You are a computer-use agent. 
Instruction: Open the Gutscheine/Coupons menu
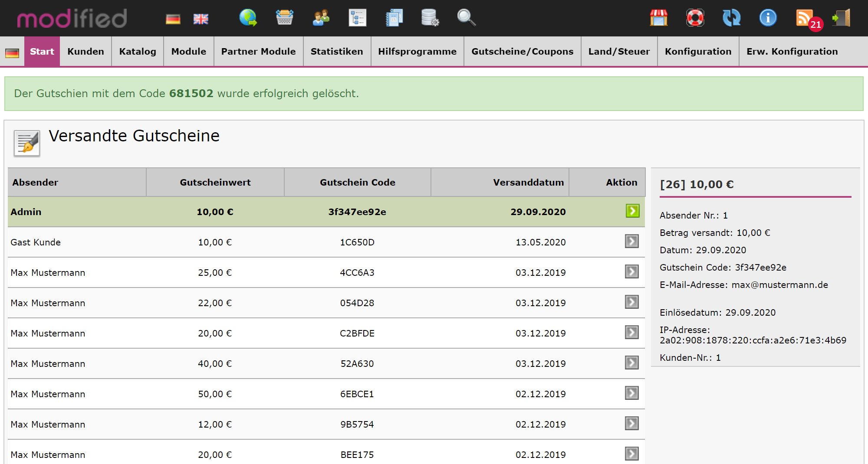click(x=522, y=52)
